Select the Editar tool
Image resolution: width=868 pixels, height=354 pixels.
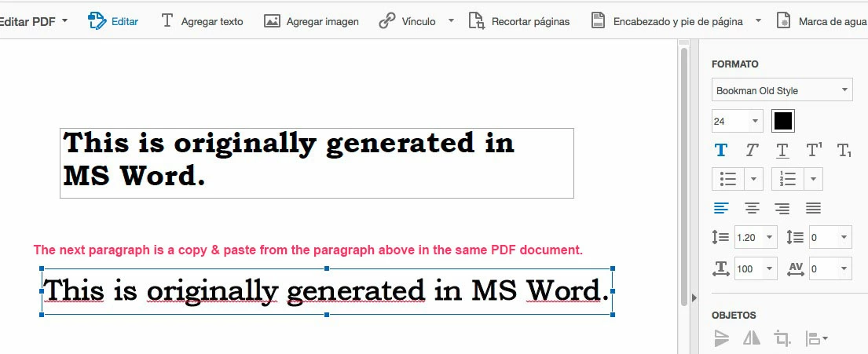click(x=113, y=21)
